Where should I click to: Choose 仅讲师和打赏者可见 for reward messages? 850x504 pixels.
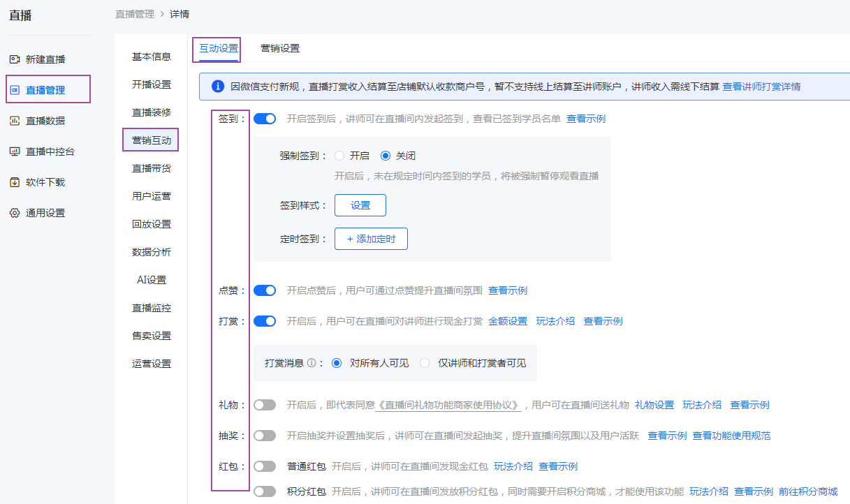click(x=425, y=362)
